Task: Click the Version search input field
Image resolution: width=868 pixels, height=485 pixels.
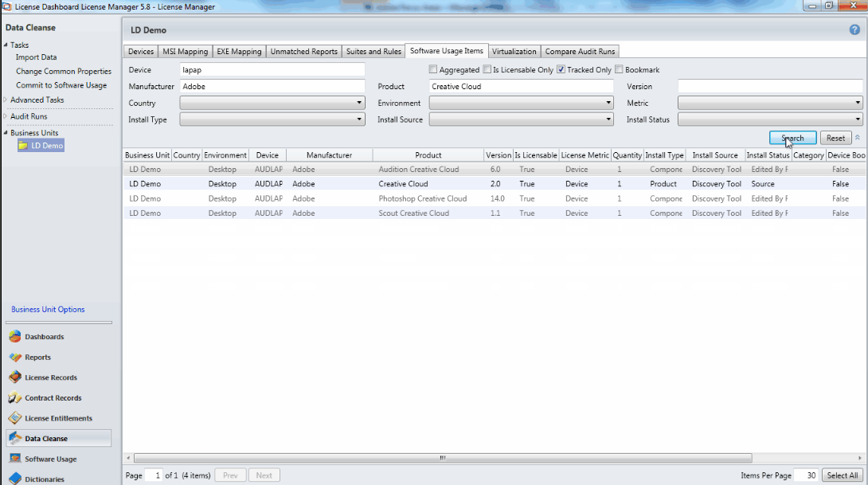Action: [769, 86]
